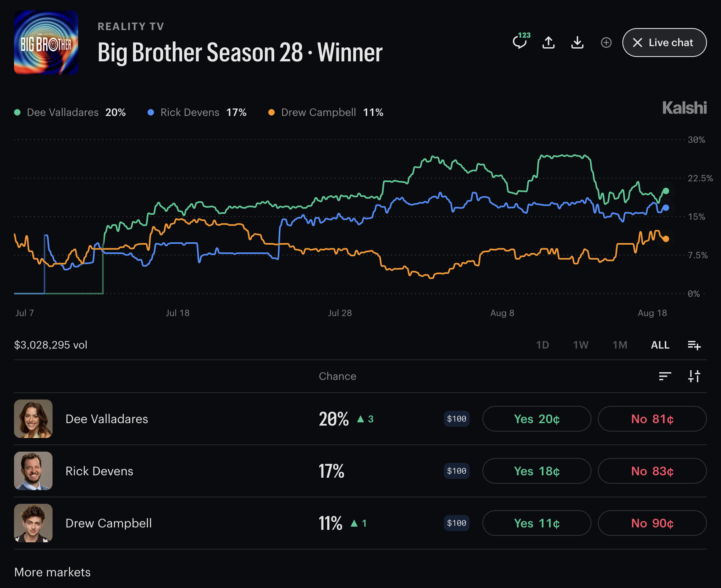Switch chart to 1M range

tap(620, 345)
